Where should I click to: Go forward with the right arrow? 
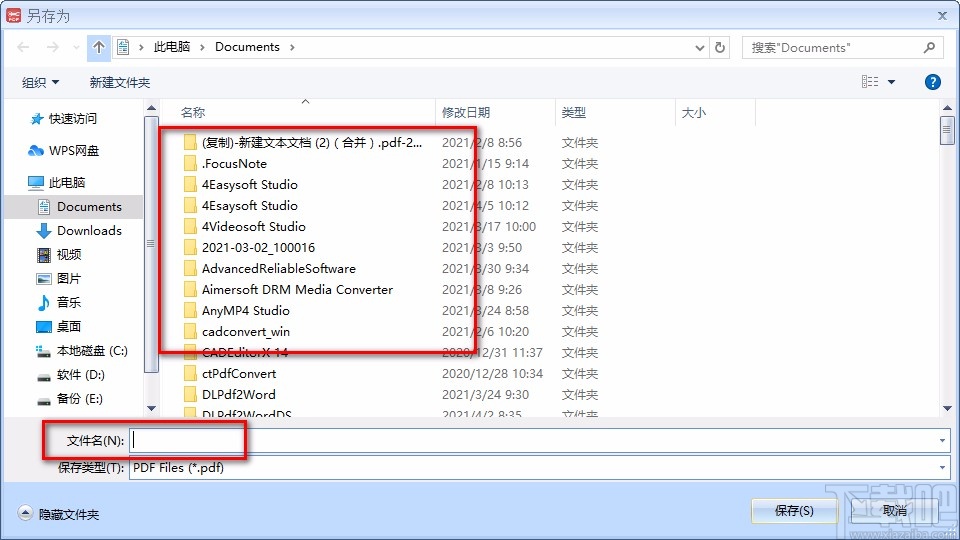(53, 47)
